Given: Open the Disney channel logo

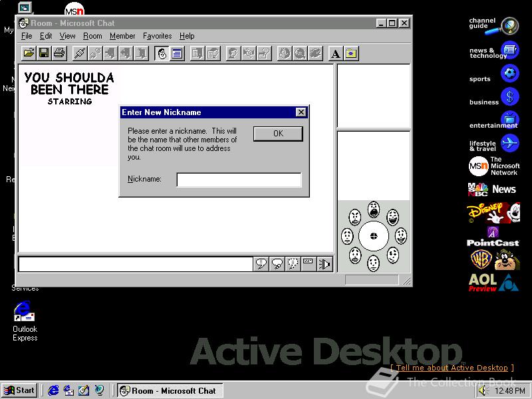Looking at the screenshot, I should (493, 213).
